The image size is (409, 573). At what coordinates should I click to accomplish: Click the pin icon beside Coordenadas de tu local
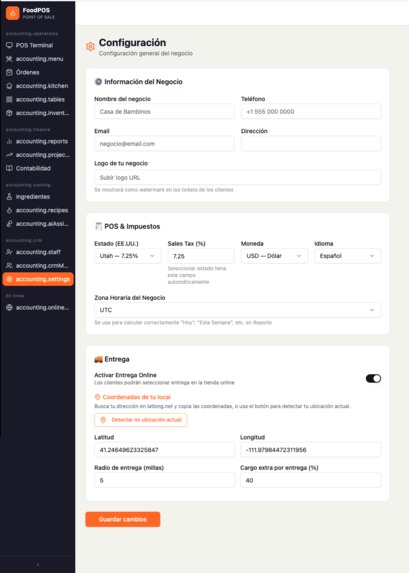[x=98, y=397]
